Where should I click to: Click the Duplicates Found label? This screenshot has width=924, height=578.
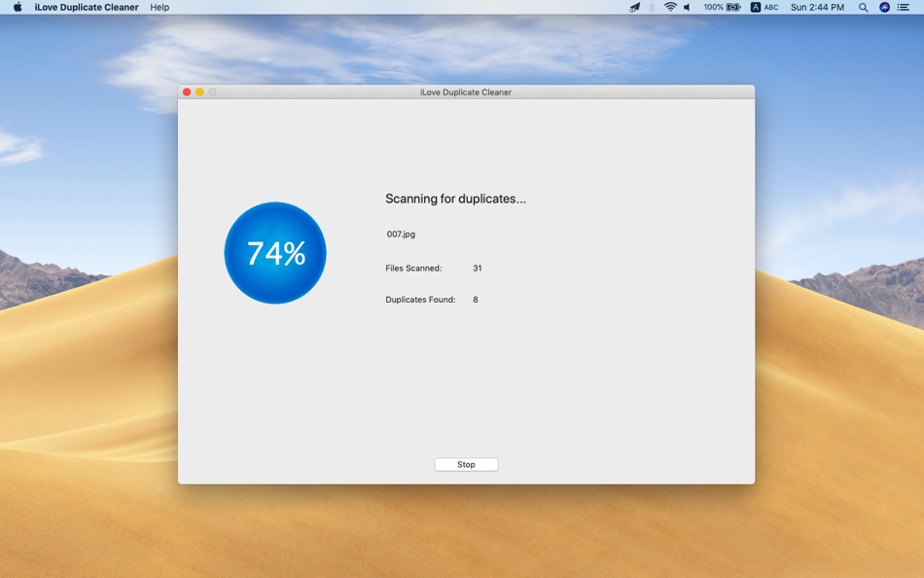tap(421, 300)
